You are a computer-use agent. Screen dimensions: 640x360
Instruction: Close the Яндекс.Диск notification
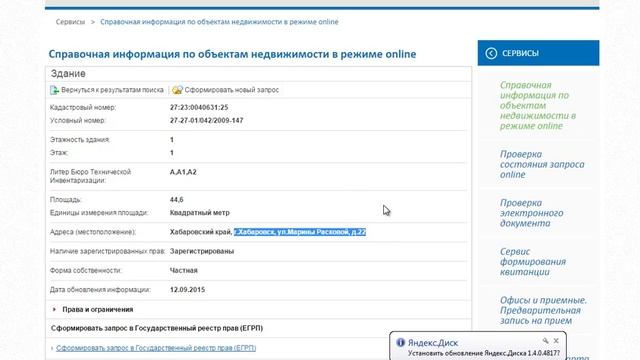click(x=556, y=340)
